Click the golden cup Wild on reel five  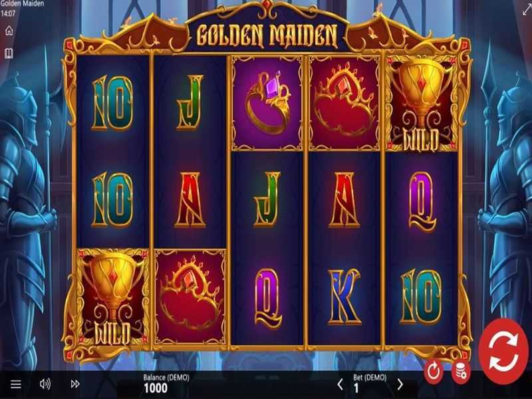pos(421,103)
